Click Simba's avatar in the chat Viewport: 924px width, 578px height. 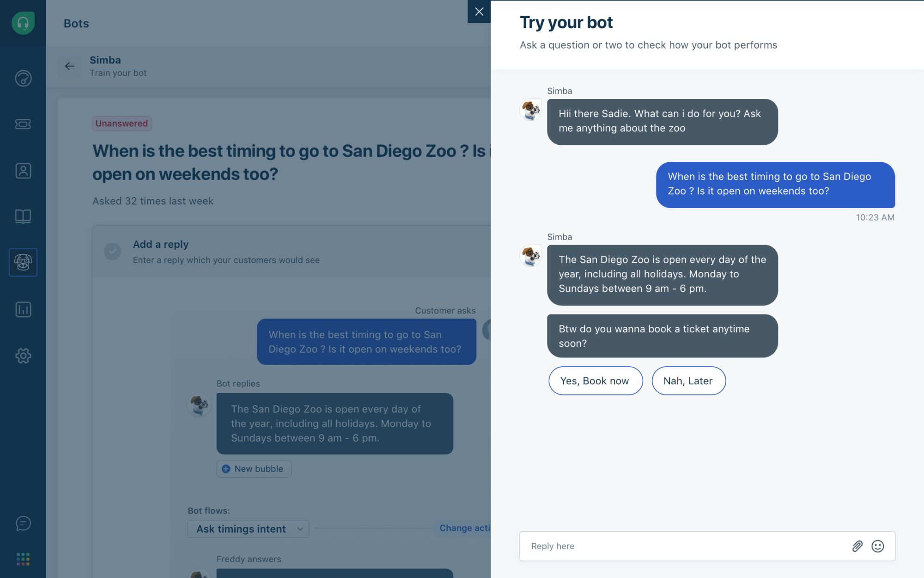[x=530, y=257]
